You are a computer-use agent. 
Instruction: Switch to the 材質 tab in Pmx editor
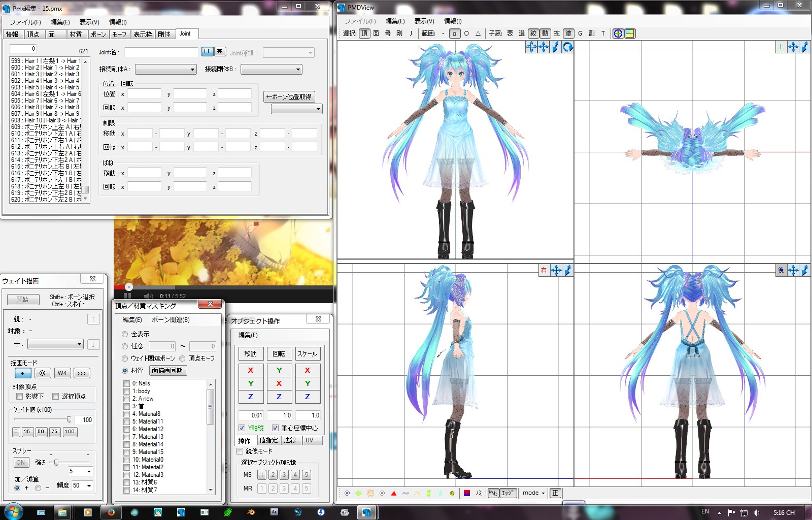click(76, 35)
